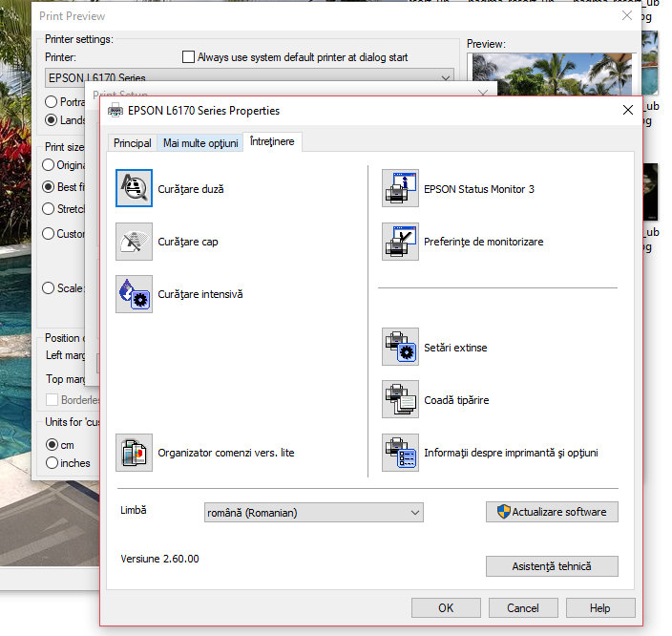The image size is (672, 636).
Task: Choose inches units radio button
Action: (x=52, y=463)
